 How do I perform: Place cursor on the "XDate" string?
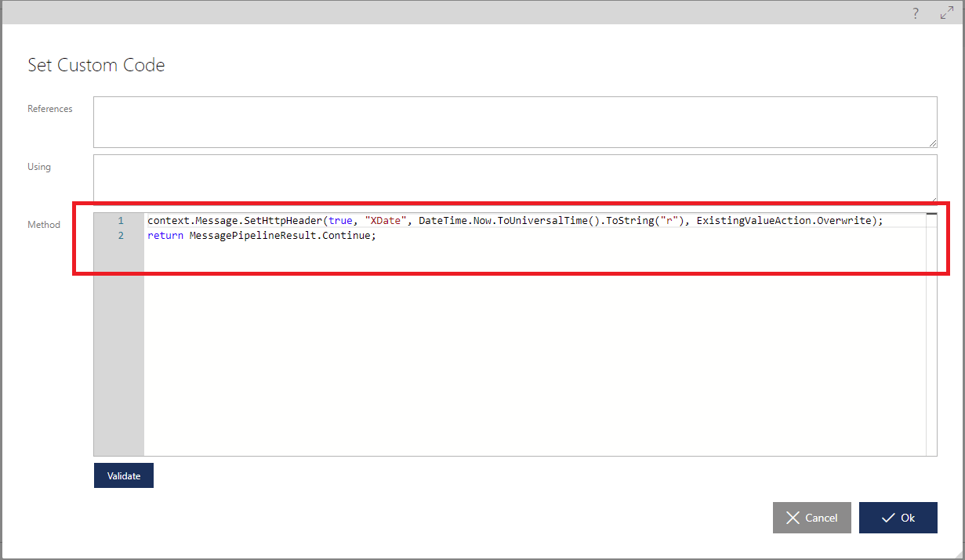(x=386, y=221)
